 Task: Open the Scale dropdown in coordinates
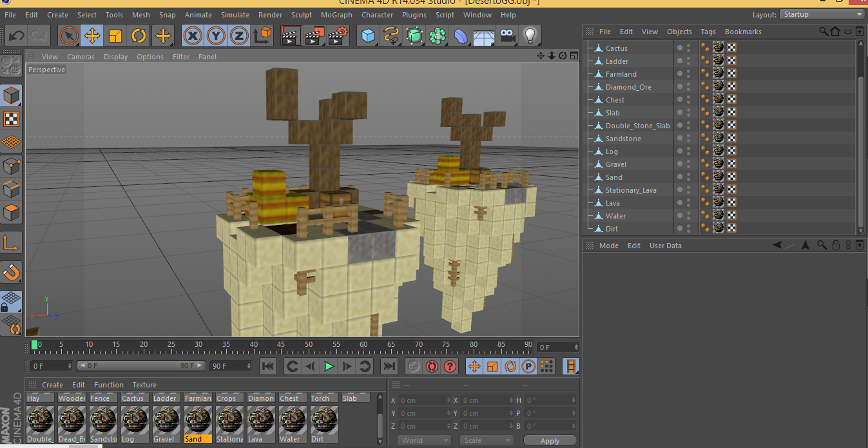point(487,441)
